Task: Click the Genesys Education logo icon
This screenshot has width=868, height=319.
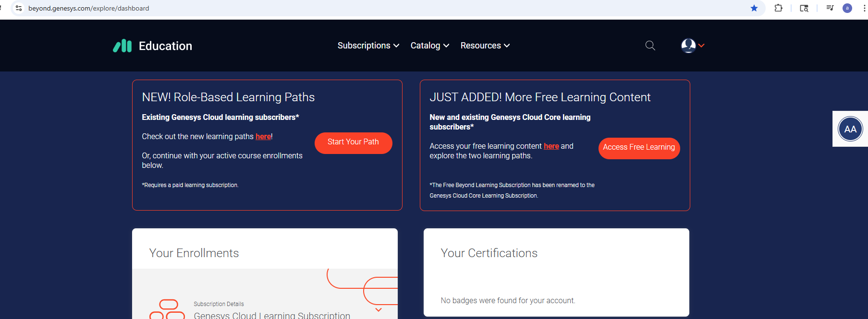Action: 122,46
